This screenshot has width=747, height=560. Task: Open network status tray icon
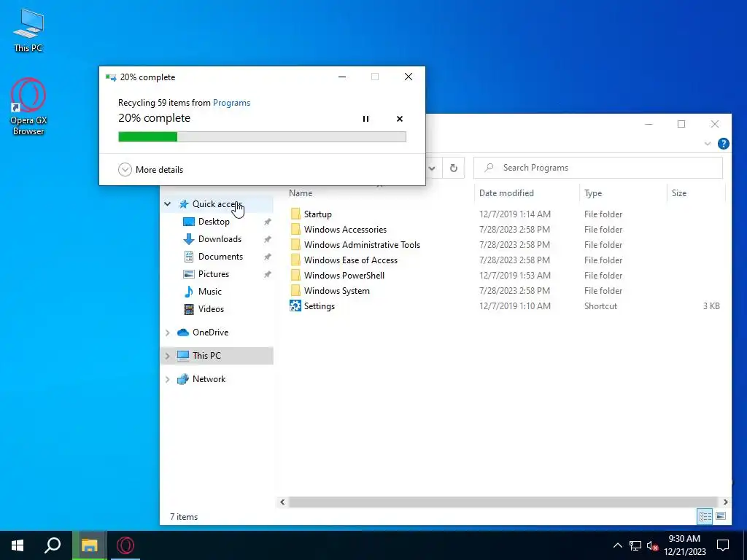(635, 545)
